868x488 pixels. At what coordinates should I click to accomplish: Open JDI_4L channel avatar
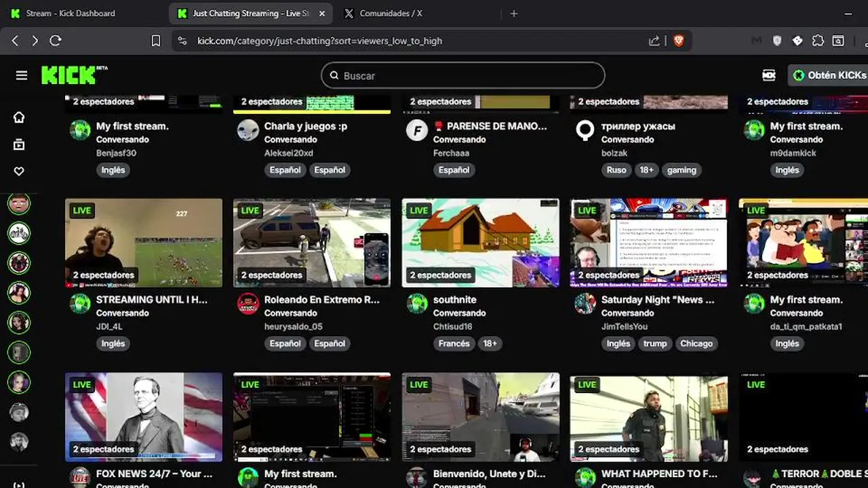80,304
